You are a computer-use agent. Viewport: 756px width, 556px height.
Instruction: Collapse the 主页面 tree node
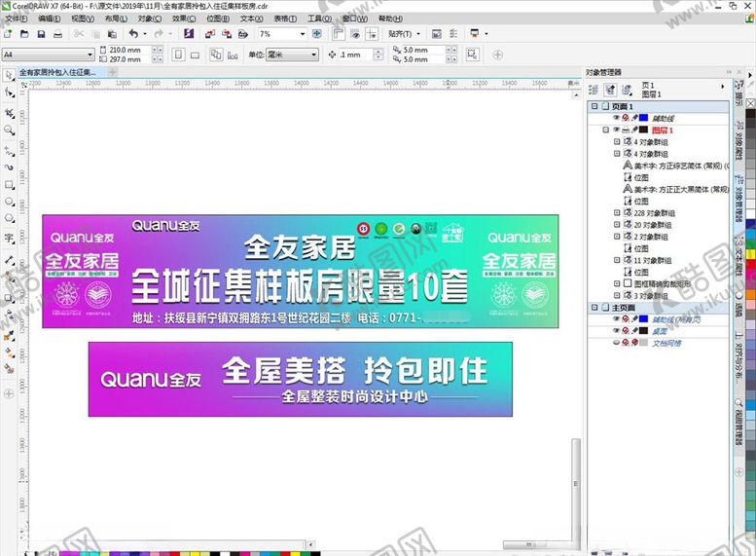click(594, 308)
